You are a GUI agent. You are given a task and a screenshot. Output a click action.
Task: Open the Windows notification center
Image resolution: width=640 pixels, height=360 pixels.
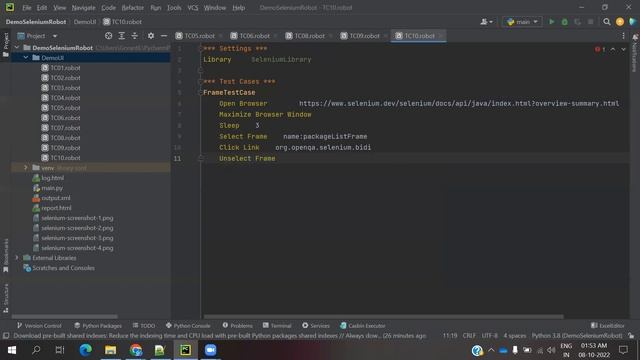623,350
